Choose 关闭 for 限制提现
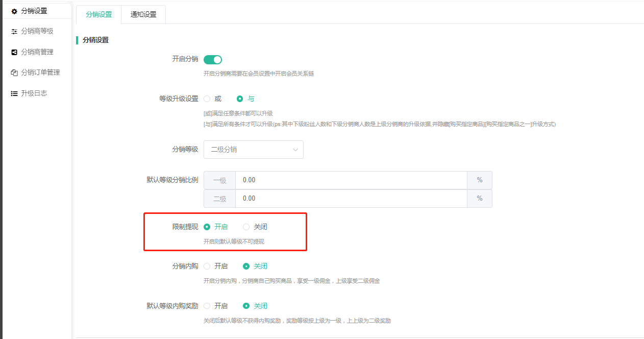644x339 pixels. (246, 227)
